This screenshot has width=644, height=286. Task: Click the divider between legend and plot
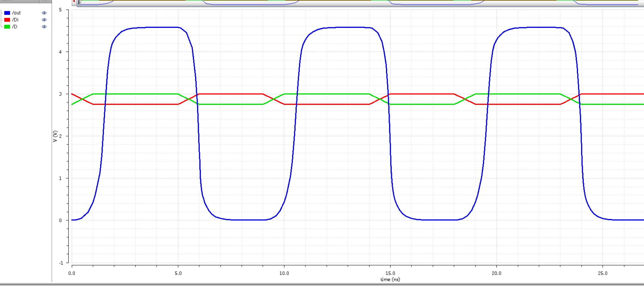click(x=52, y=142)
